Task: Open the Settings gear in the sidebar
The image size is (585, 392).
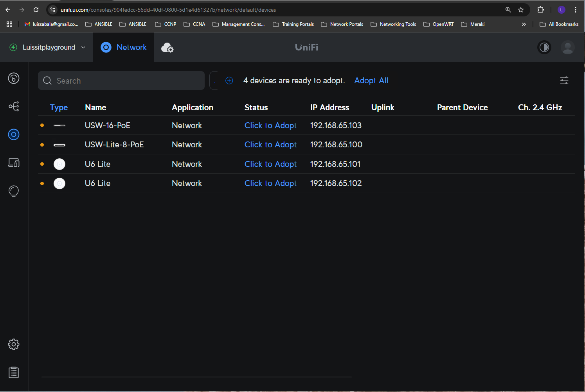Action: click(14, 344)
